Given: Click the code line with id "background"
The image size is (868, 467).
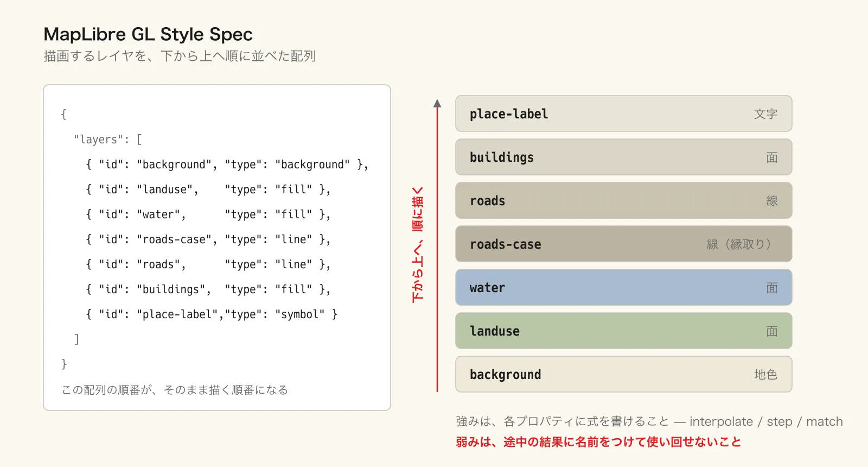Looking at the screenshot, I should 227,165.
